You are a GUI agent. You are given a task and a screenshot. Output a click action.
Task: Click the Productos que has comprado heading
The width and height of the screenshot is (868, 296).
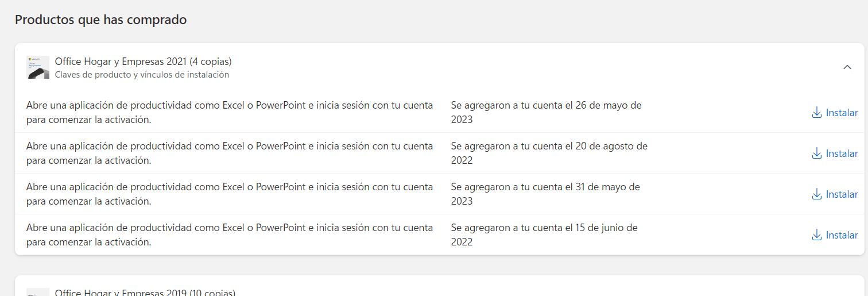(x=100, y=20)
